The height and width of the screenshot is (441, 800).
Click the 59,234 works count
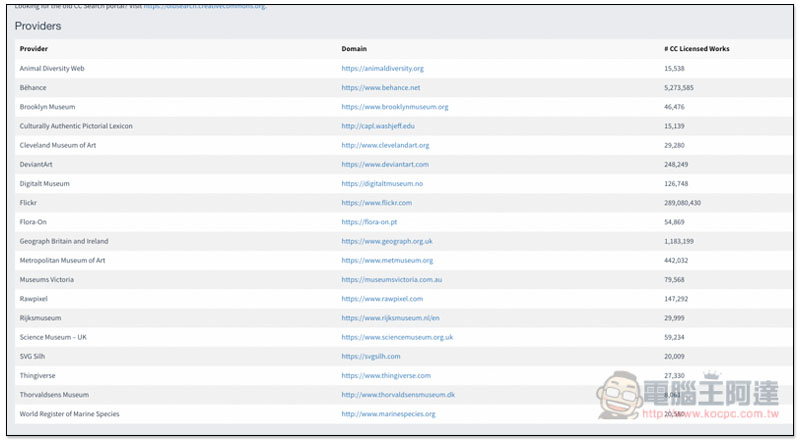coord(674,337)
